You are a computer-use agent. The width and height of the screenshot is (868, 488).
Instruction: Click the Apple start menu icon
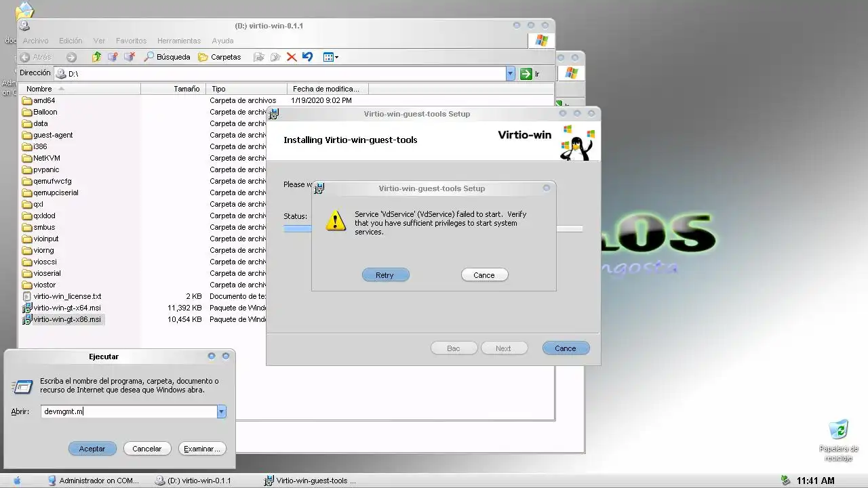click(18, 481)
